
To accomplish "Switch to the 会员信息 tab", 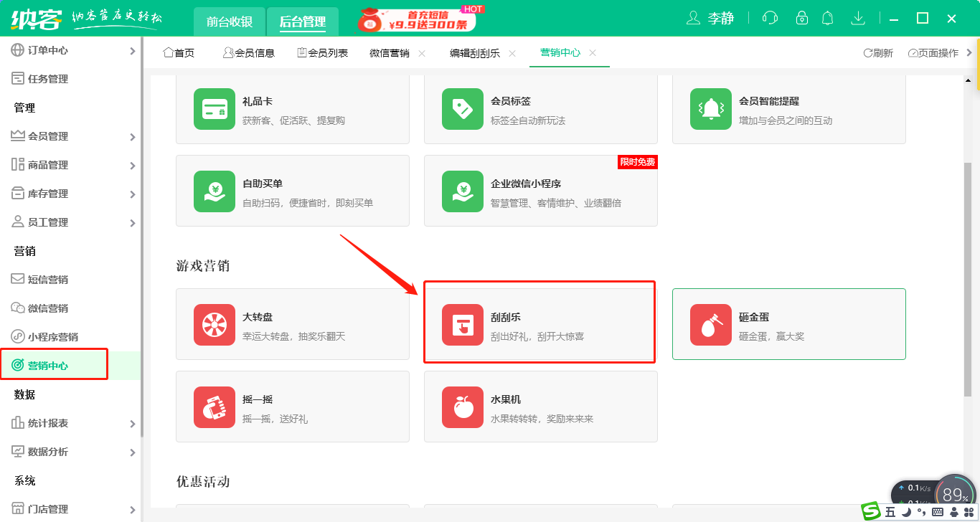I will coord(249,53).
